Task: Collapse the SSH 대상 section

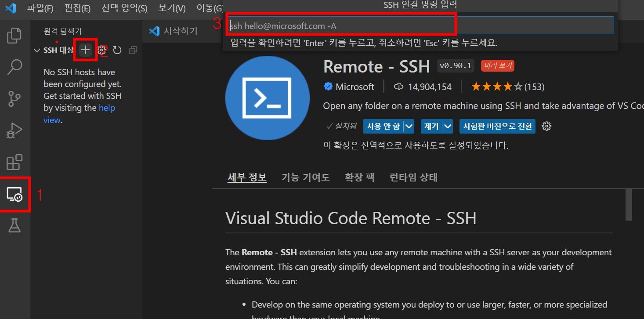Action: point(37,50)
